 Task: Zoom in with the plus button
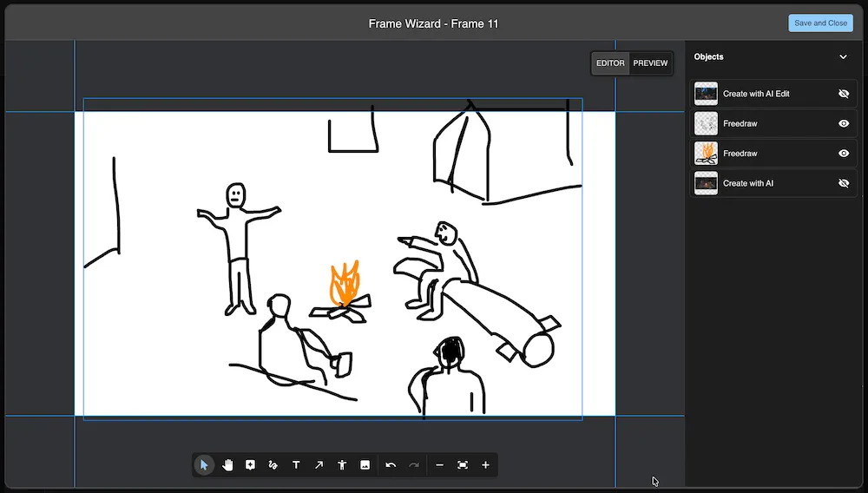485,464
